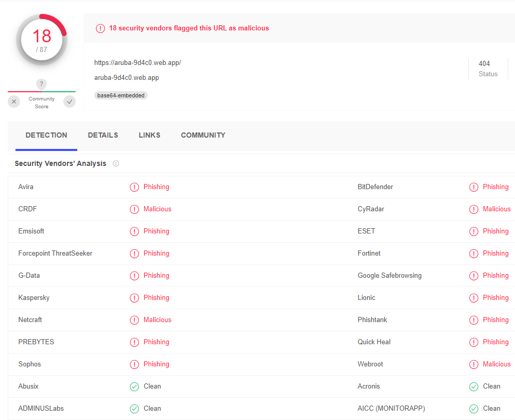Viewport: 515px width, 420px height.
Task: Click the green clean checkmark beside Abusix
Action: click(134, 386)
